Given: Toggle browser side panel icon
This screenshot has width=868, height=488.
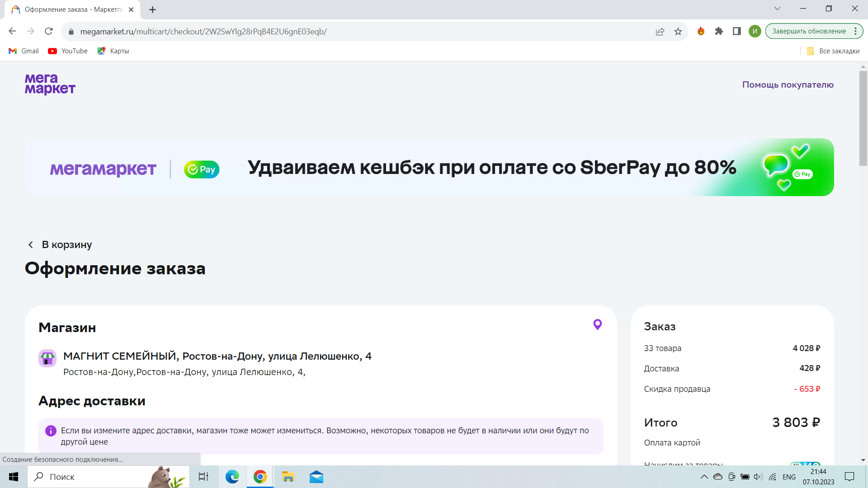Looking at the screenshot, I should click(x=737, y=31).
